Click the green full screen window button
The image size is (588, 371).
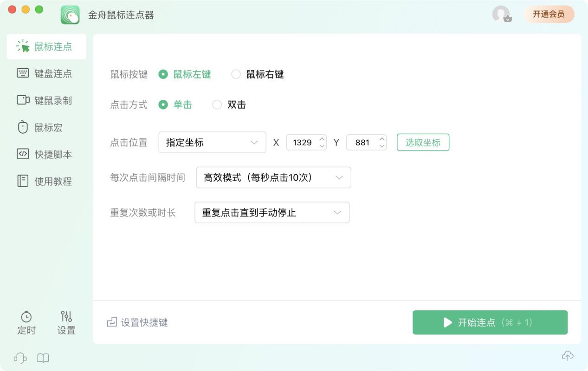click(x=39, y=9)
